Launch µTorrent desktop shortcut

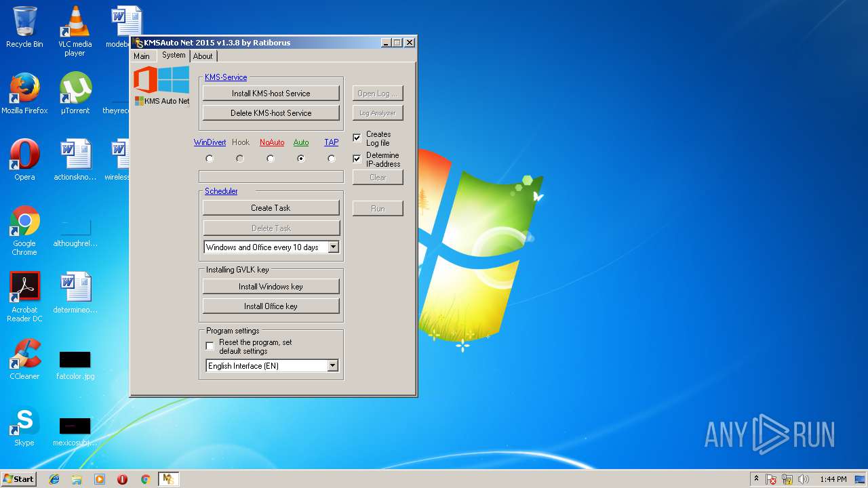(75, 94)
